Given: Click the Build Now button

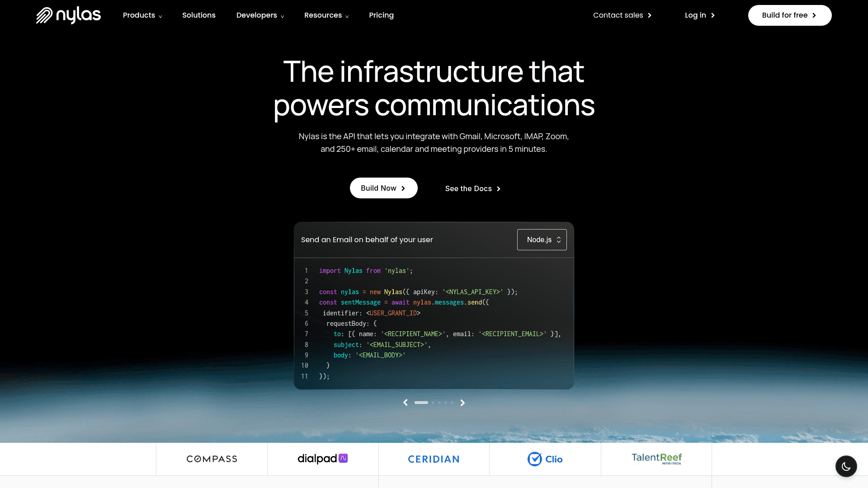Looking at the screenshot, I should coord(384,188).
